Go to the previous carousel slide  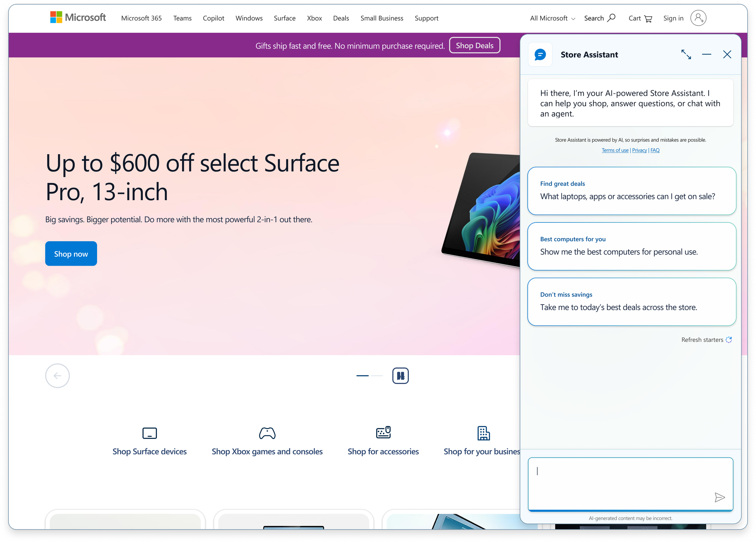pos(57,376)
